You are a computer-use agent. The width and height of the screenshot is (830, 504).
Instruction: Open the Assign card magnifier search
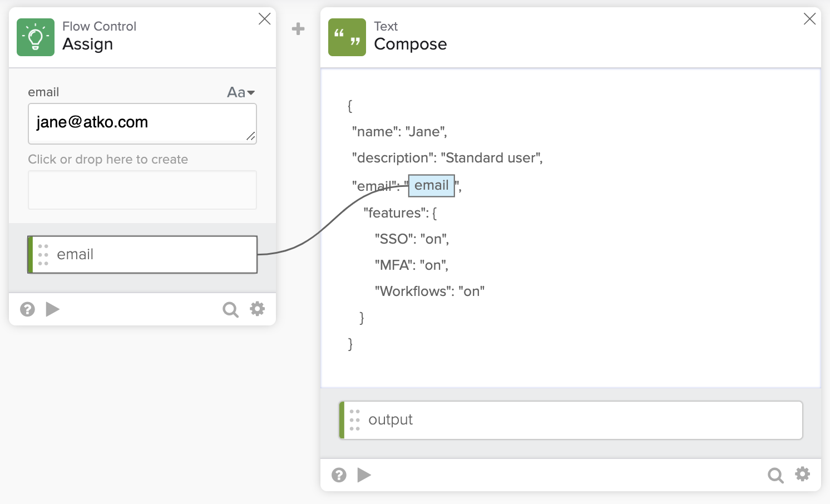(x=230, y=309)
